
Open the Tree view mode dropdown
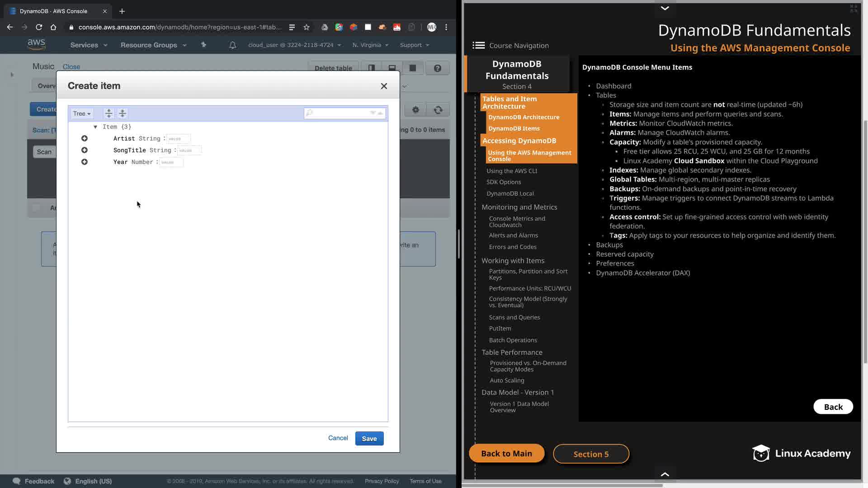(x=82, y=113)
